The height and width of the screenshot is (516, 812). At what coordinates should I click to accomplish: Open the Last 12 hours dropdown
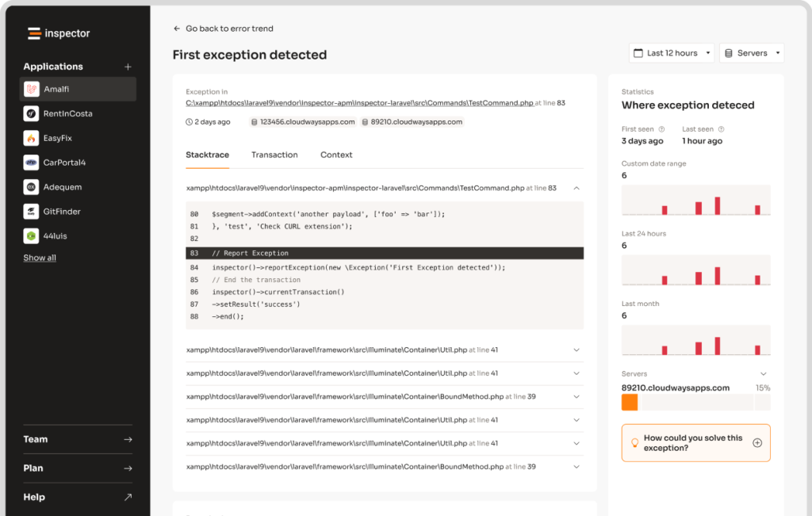[672, 53]
